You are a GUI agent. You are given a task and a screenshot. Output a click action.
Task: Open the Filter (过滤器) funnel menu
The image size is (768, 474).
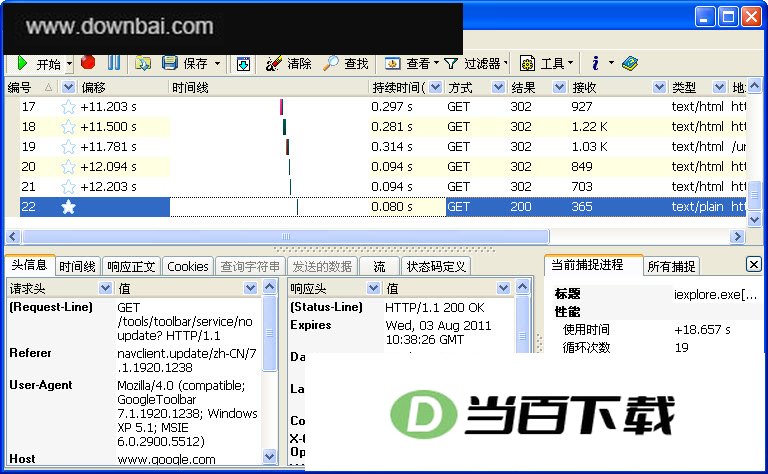[x=475, y=63]
